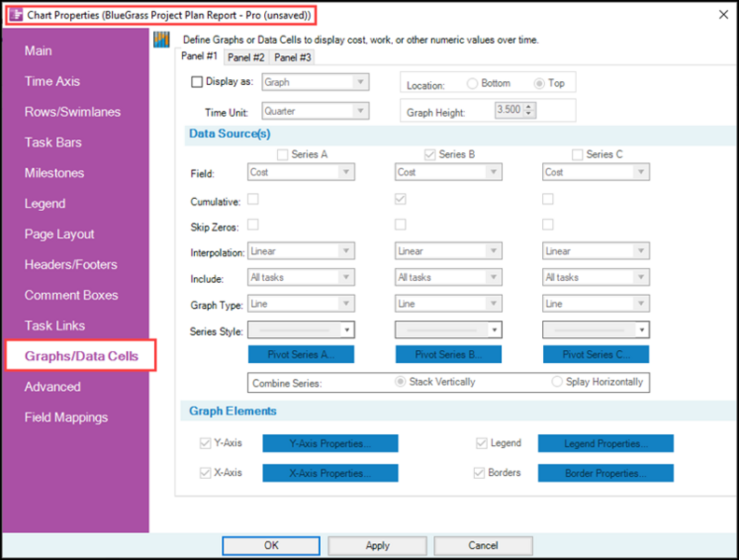Click the Pivot Series C button
Image resolution: width=739 pixels, height=560 pixels.
point(596,355)
